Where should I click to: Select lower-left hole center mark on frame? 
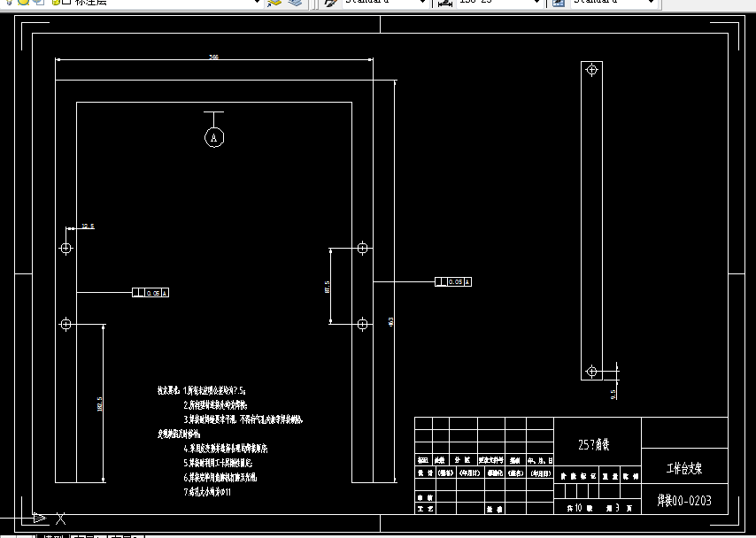(66, 325)
